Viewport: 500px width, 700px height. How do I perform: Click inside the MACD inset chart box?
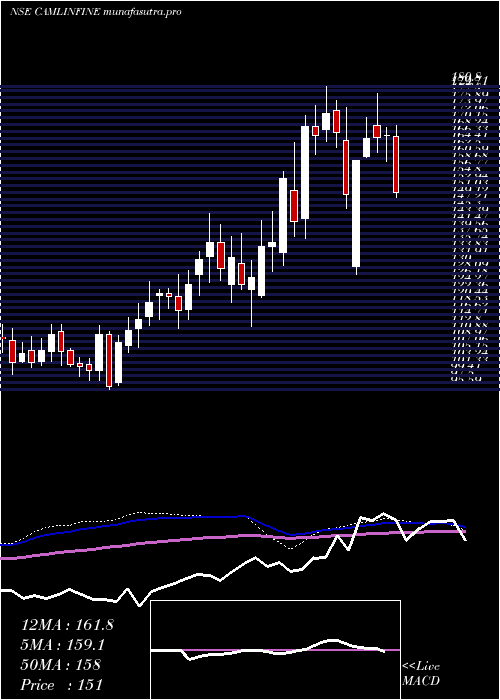tap(275, 650)
